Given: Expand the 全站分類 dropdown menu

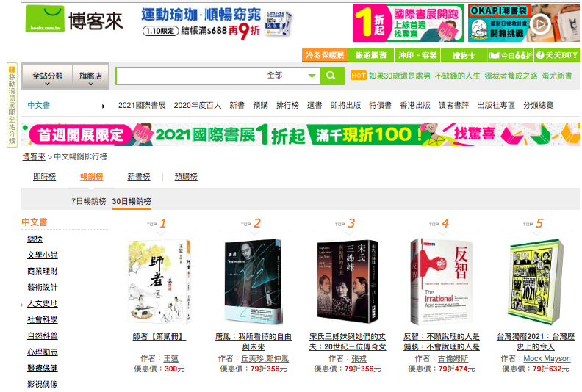Looking at the screenshot, I should [47, 77].
